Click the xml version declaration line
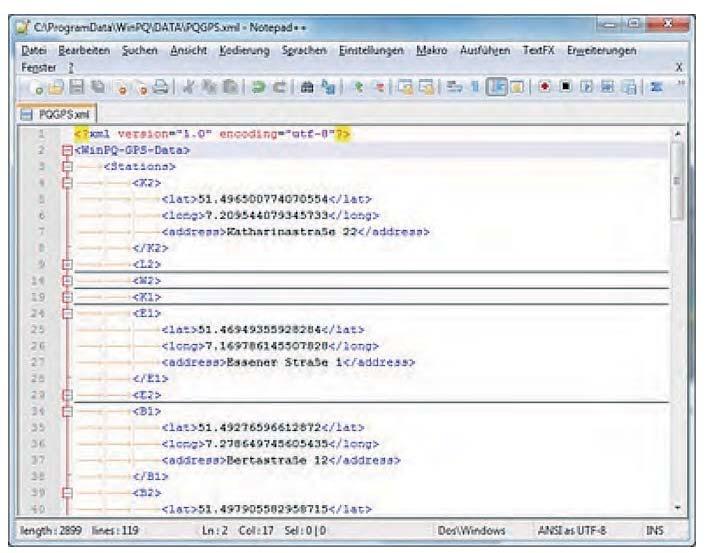The width and height of the screenshot is (718, 553). [x=212, y=134]
